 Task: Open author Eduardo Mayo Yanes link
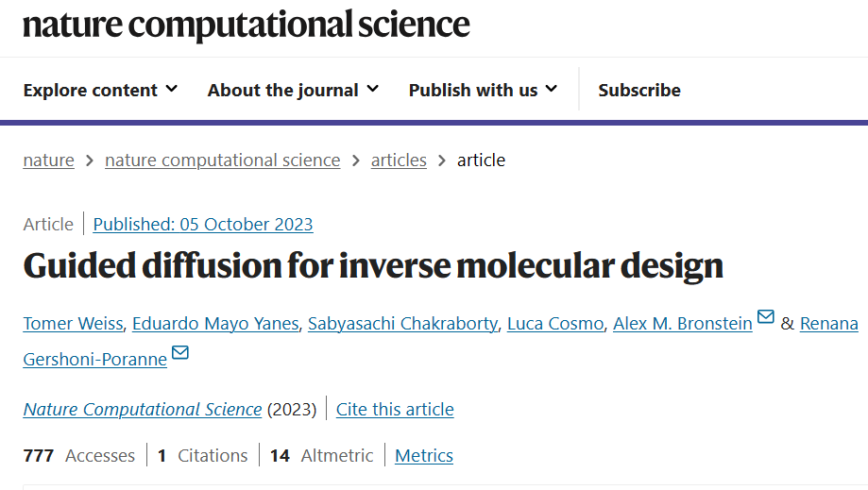click(215, 324)
